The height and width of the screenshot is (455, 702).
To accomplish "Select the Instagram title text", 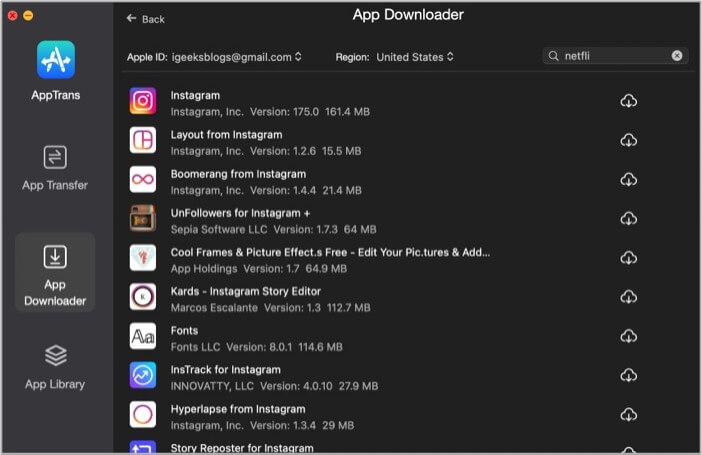I will tap(195, 95).
